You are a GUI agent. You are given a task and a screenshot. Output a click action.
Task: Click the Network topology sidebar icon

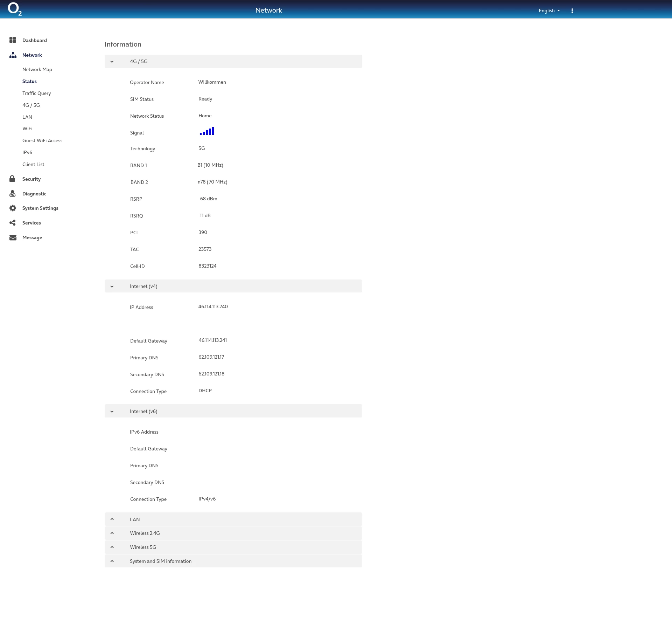(13, 55)
